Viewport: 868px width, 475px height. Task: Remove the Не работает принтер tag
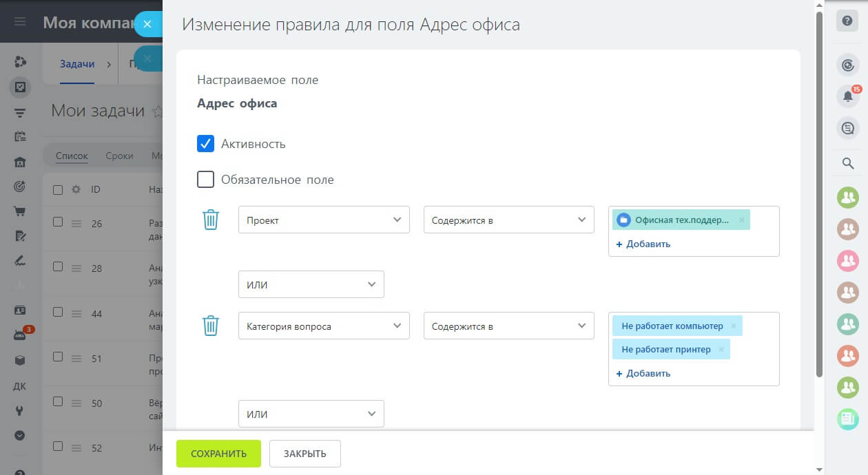(x=721, y=350)
